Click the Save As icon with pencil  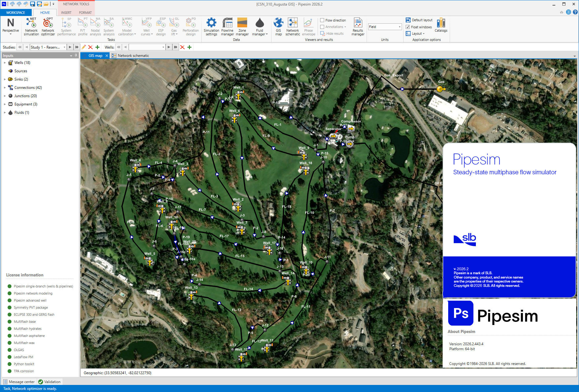point(39,4)
